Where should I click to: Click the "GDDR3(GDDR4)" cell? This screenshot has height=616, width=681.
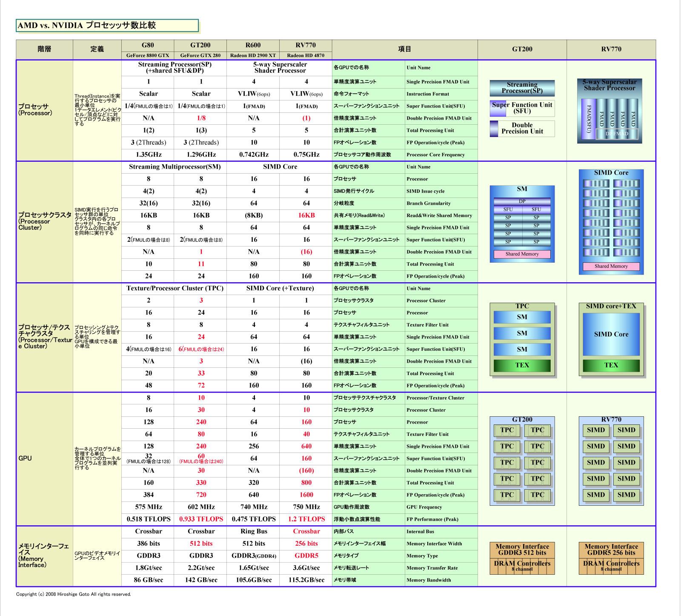click(254, 556)
